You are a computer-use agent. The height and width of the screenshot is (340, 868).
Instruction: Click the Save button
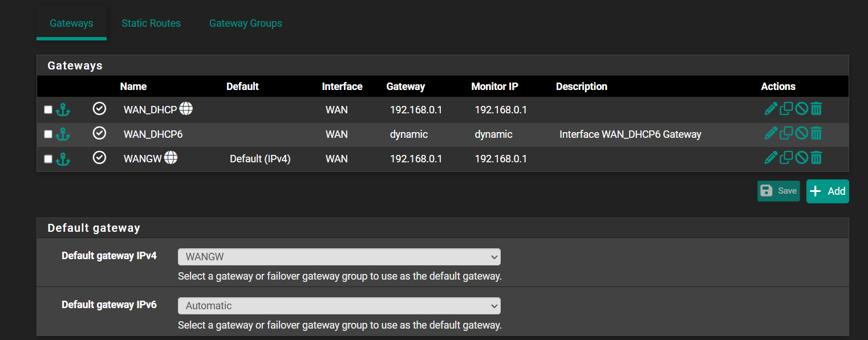pyautogui.click(x=778, y=191)
